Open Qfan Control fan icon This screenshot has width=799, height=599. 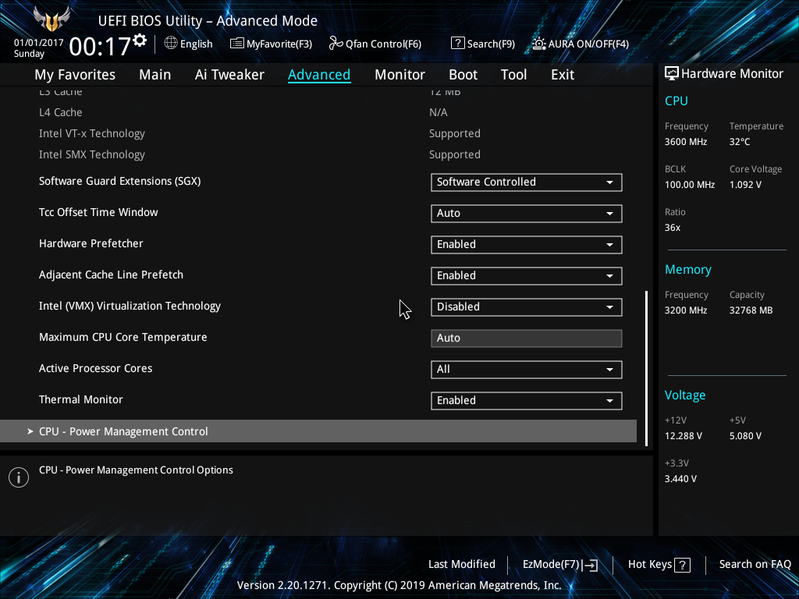click(336, 43)
